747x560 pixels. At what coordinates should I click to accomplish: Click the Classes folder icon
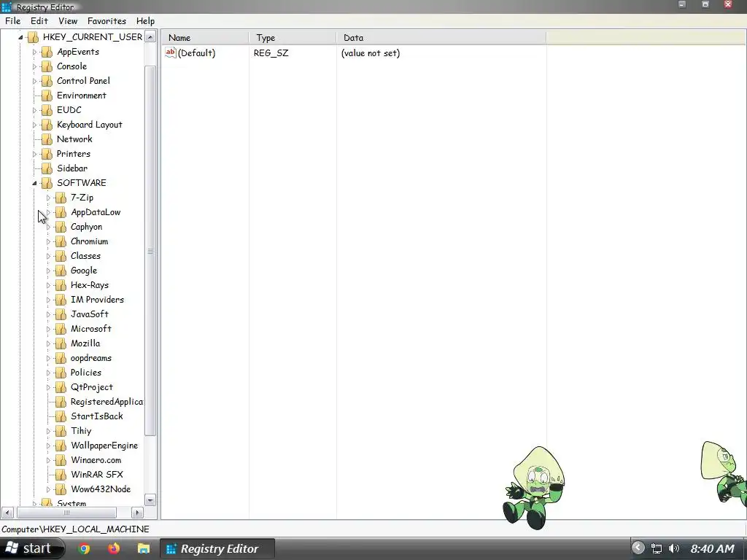click(x=61, y=256)
